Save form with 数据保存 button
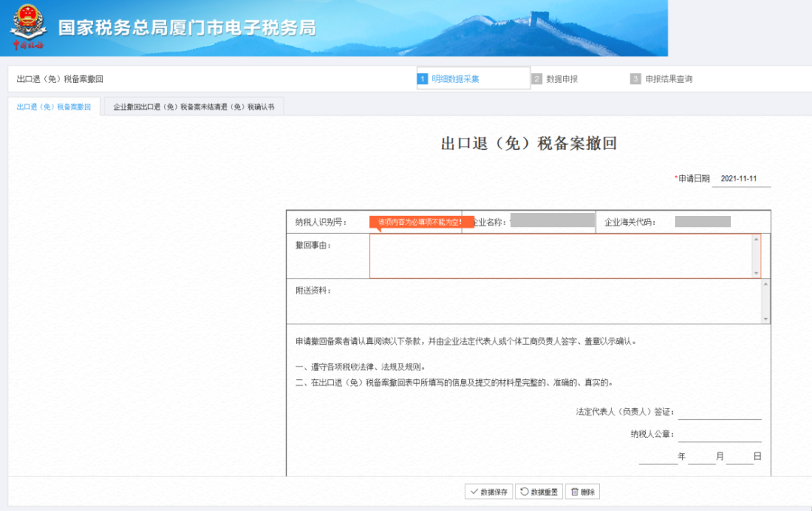The height and width of the screenshot is (511, 812). [x=488, y=492]
